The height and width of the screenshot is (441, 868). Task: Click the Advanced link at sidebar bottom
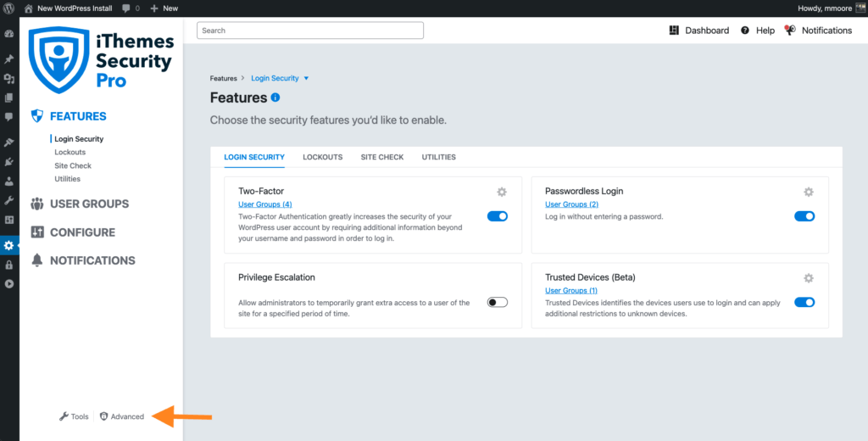(x=122, y=416)
